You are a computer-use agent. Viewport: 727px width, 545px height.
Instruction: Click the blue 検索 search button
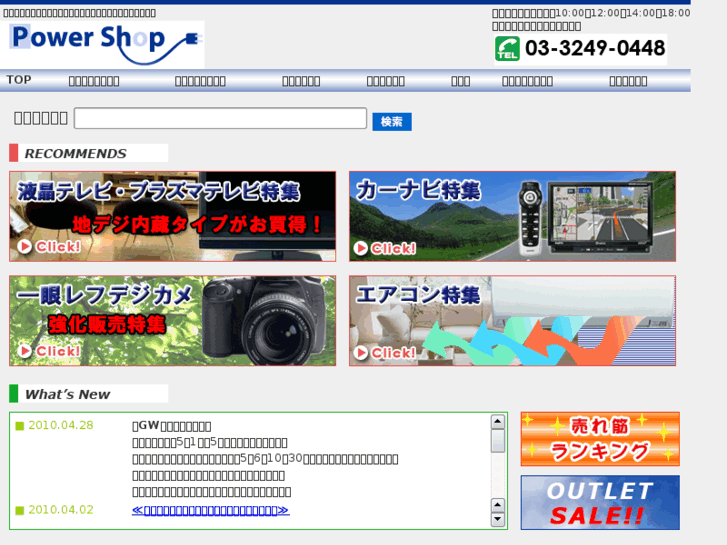392,122
